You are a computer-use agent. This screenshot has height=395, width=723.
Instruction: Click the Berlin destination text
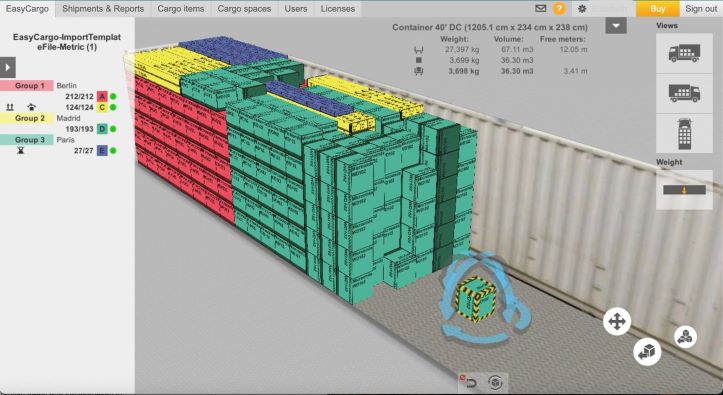tap(66, 86)
